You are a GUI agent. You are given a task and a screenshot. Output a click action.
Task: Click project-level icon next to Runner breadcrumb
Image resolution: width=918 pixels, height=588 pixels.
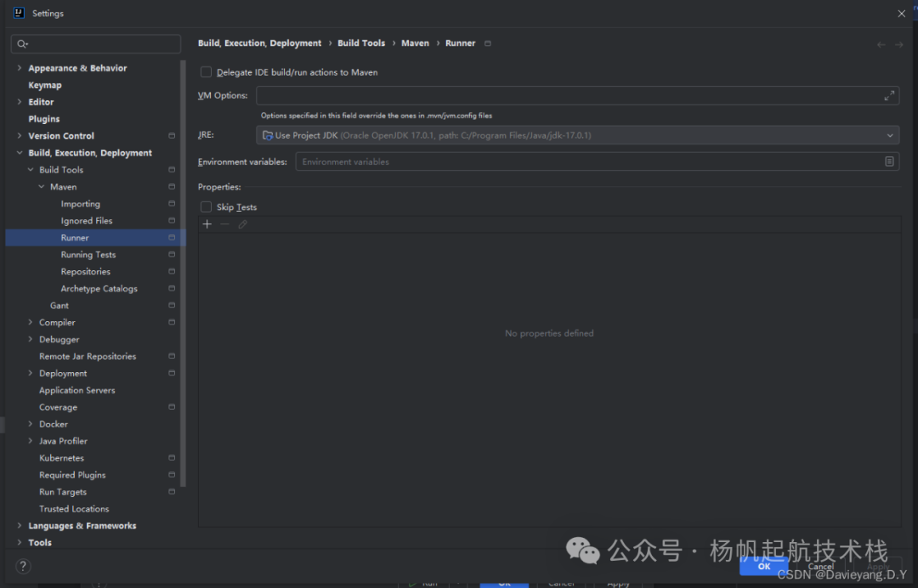point(488,43)
